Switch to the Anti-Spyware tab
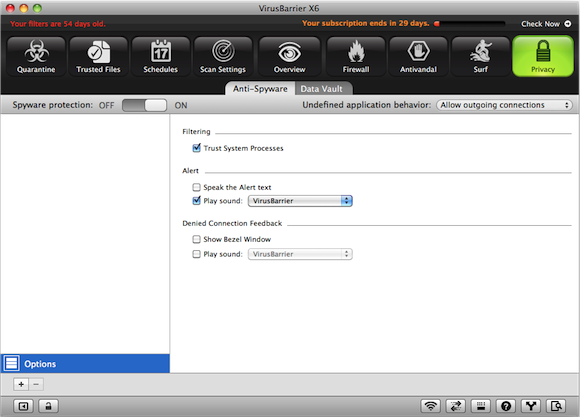The height and width of the screenshot is (417, 580). 260,88
